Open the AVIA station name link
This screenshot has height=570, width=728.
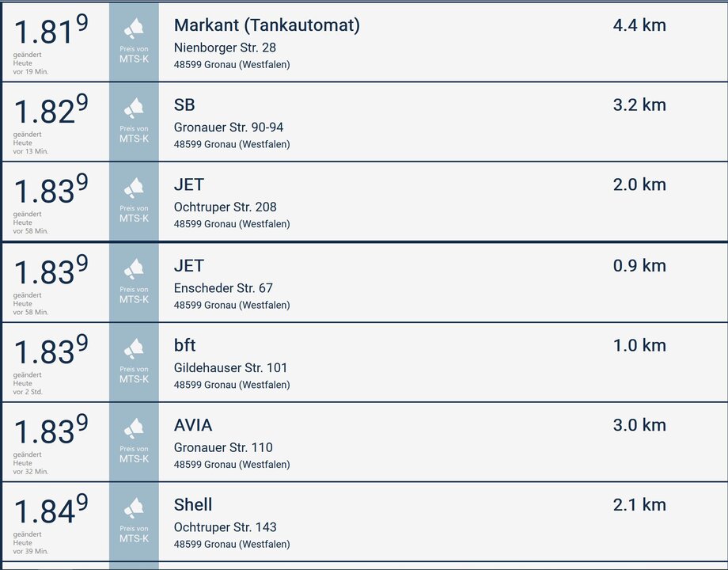pyautogui.click(x=193, y=425)
